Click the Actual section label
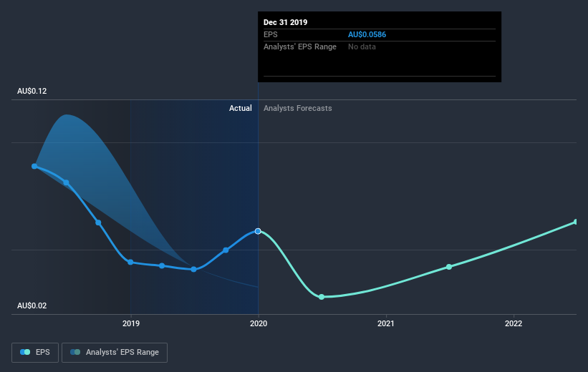This screenshot has height=372, width=588. coord(241,108)
